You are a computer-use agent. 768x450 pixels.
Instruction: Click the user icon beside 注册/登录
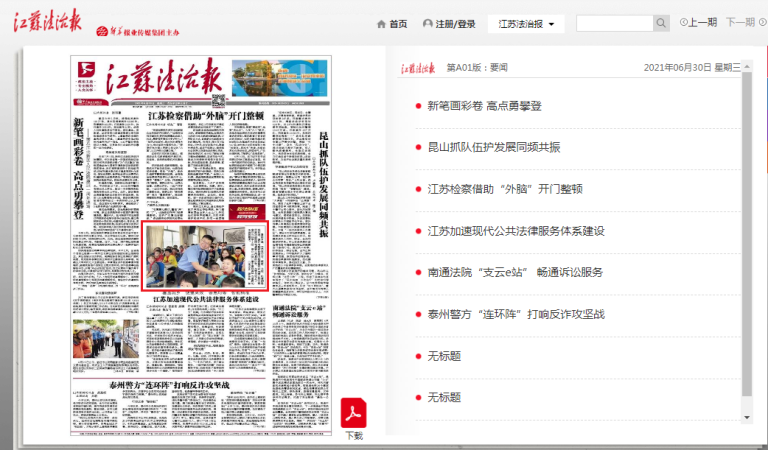tap(427, 24)
